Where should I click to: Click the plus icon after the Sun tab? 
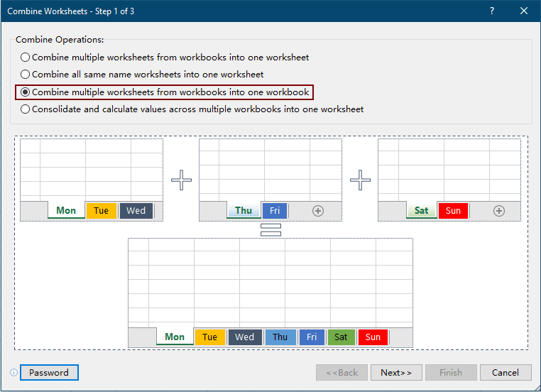click(x=499, y=211)
